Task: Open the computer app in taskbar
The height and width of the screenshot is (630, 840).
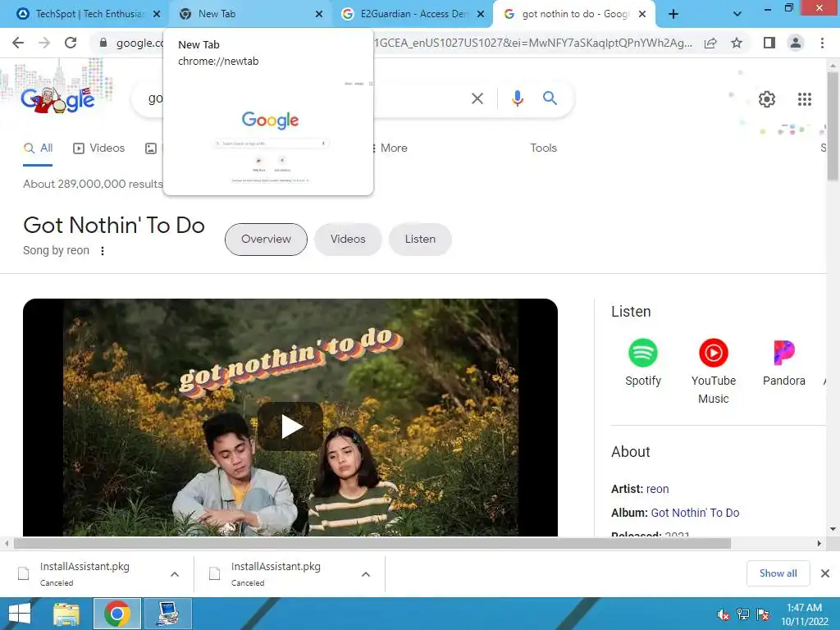Action: pos(168,614)
